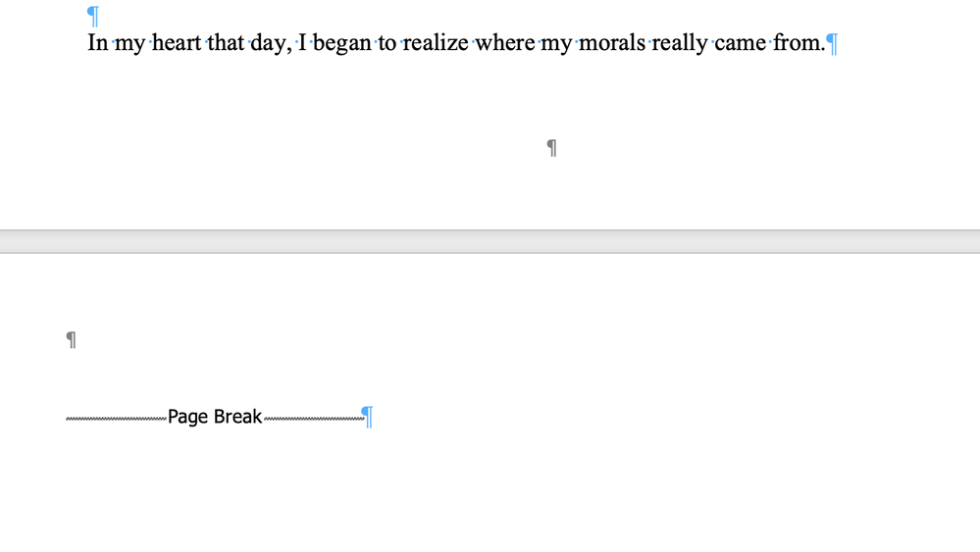Click the dotted line right of "Page Break"
The width and height of the screenshot is (980, 552).
coord(314,419)
